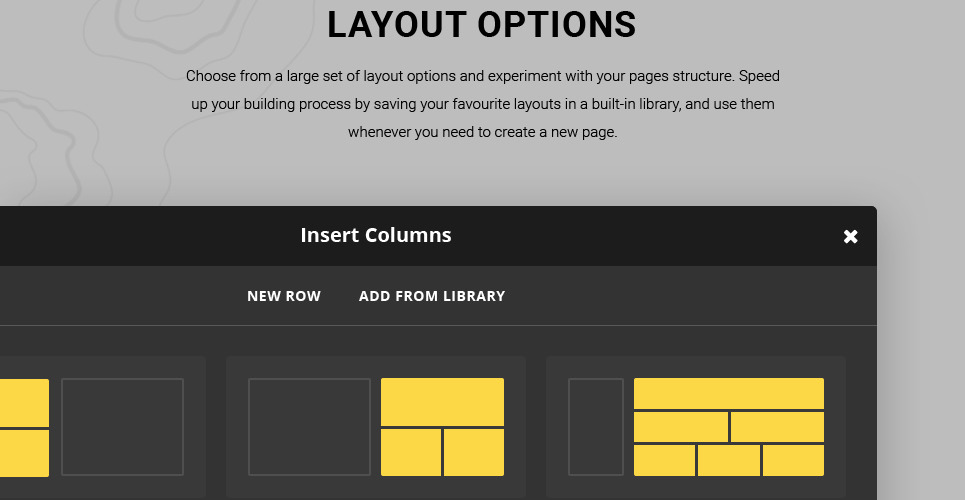
Task: Switch to the NEW ROW tab
Action: click(284, 296)
